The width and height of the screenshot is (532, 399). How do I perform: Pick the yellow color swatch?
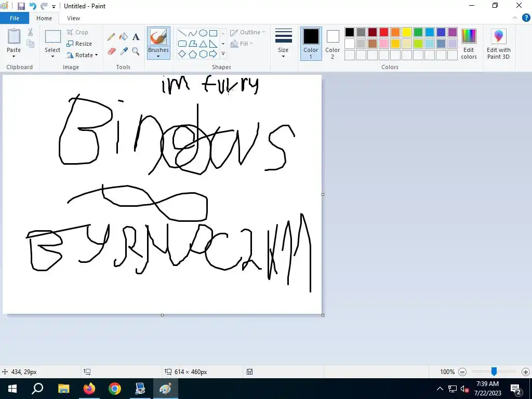407,32
